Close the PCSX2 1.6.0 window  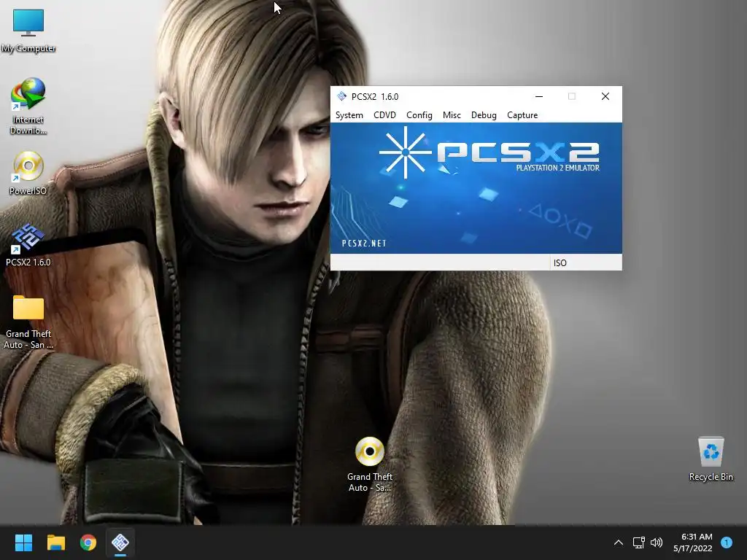point(605,97)
